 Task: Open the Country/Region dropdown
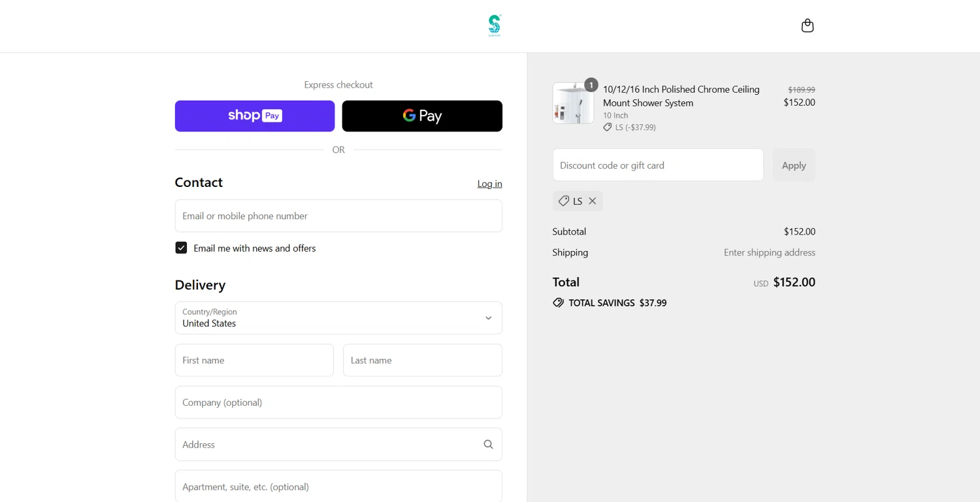338,318
